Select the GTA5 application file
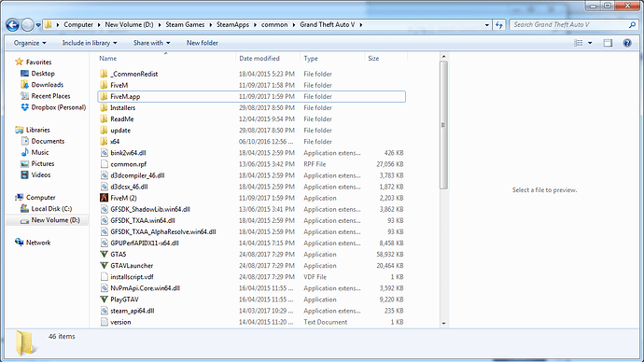The width and height of the screenshot is (644, 362). pyautogui.click(x=119, y=255)
